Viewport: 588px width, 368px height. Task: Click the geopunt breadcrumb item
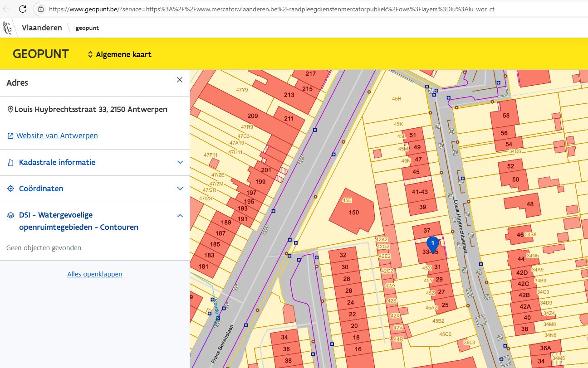point(87,28)
